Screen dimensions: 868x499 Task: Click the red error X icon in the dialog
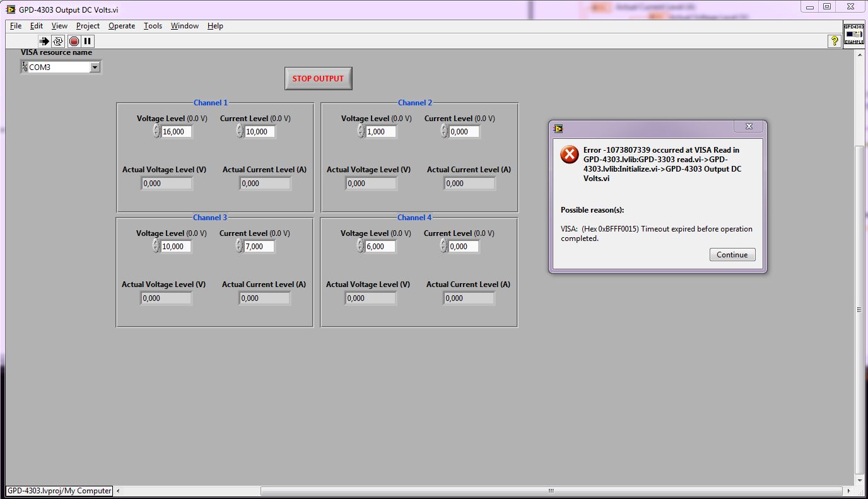570,155
